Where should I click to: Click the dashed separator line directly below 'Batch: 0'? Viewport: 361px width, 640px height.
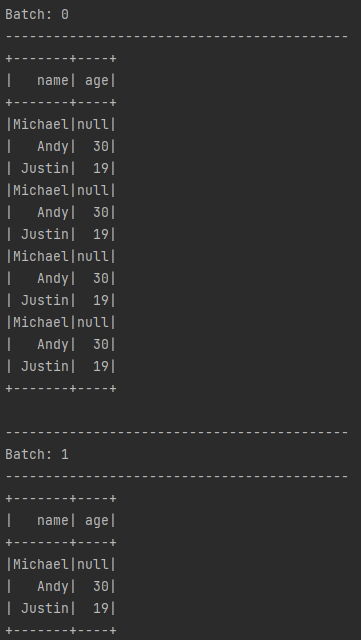pos(176,37)
